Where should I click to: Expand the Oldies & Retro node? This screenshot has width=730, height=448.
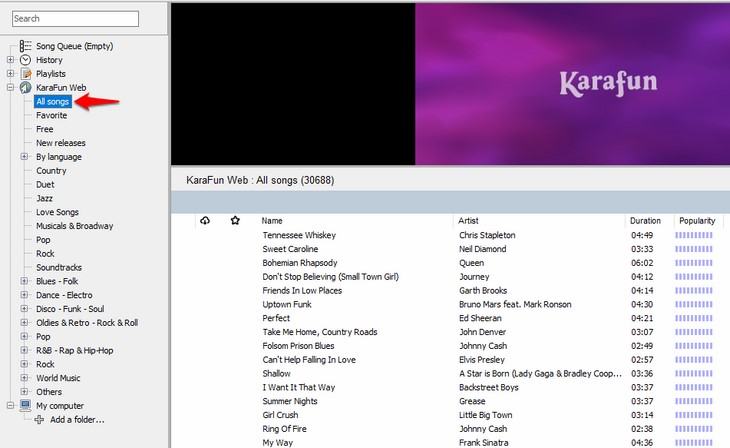(x=24, y=322)
